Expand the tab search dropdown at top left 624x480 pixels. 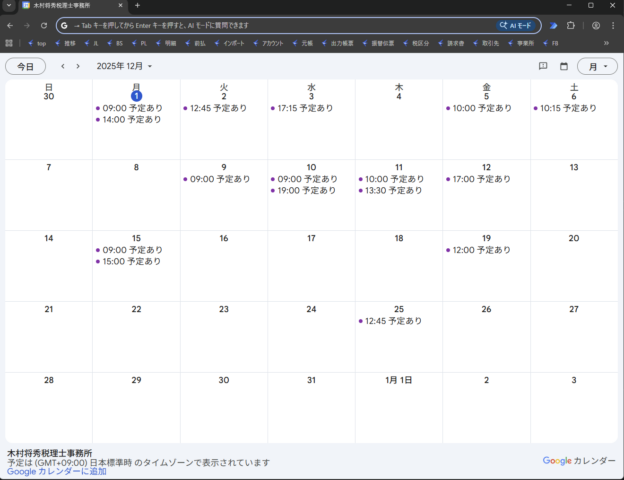pos(8,6)
